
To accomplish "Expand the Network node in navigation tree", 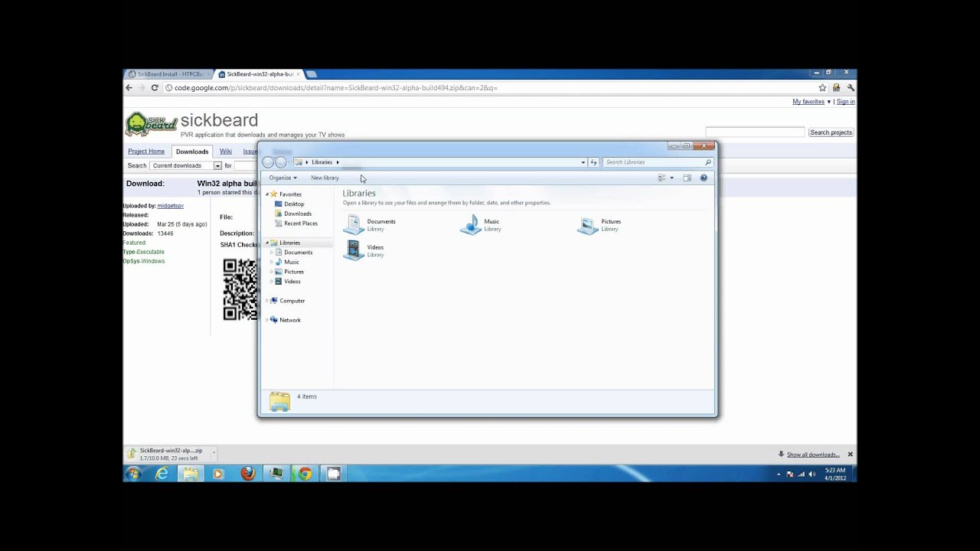I will pos(267,320).
